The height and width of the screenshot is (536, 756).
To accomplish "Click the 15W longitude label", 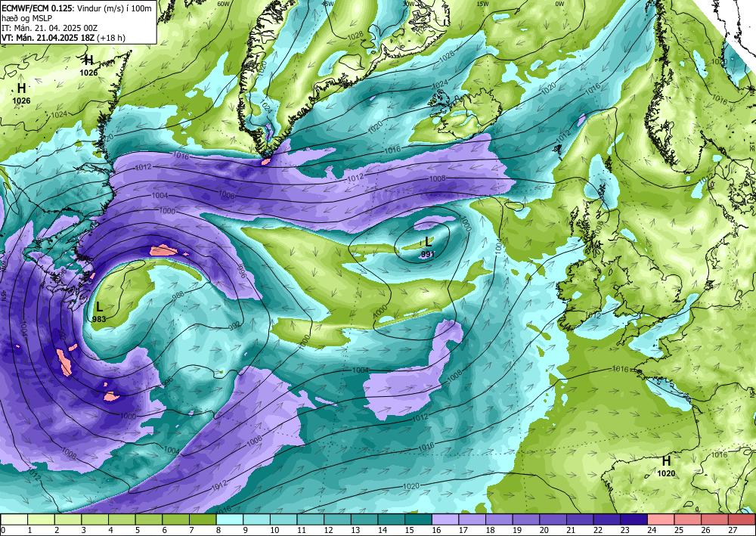I will tap(484, 3).
